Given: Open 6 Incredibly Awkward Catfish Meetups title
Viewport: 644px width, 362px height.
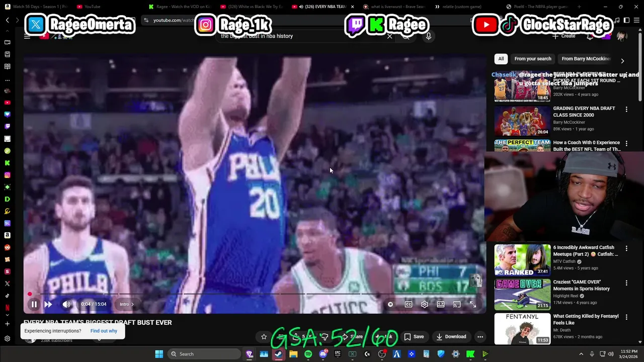Looking at the screenshot, I should click(x=586, y=251).
